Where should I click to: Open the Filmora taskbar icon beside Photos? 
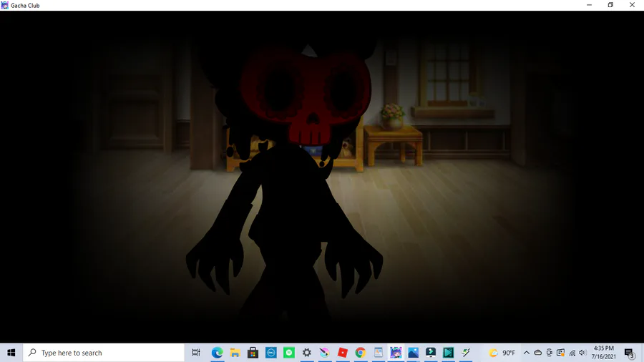point(431,353)
